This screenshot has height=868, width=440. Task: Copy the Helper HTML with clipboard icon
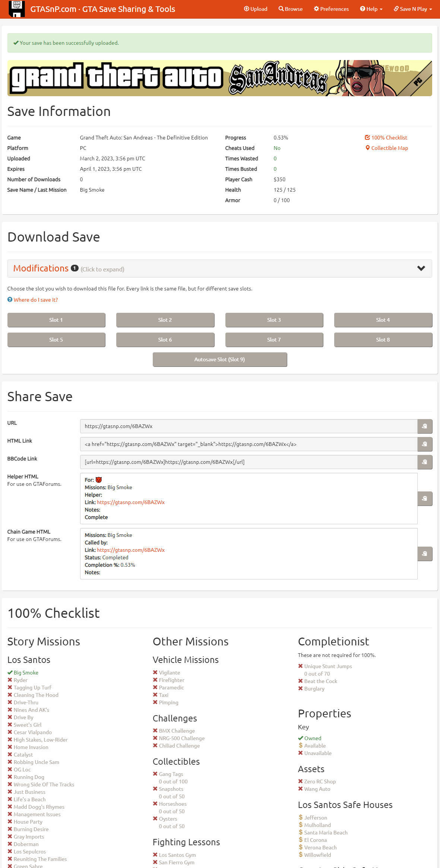click(x=425, y=499)
